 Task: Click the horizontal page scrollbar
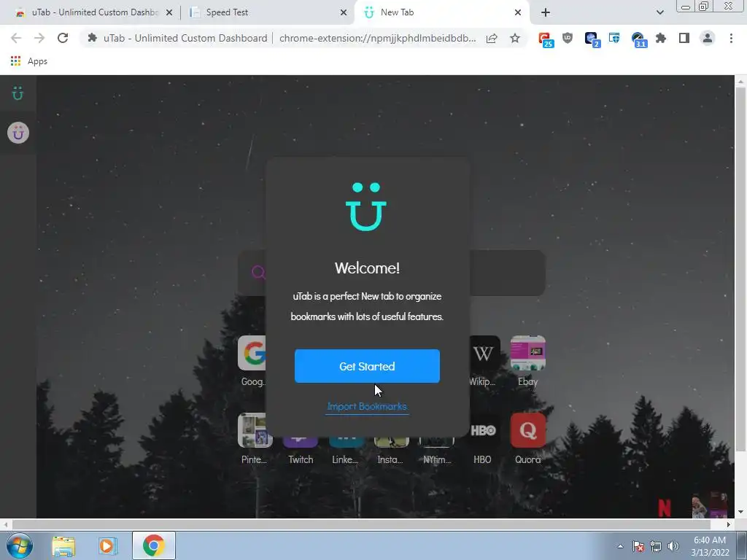pos(361,524)
